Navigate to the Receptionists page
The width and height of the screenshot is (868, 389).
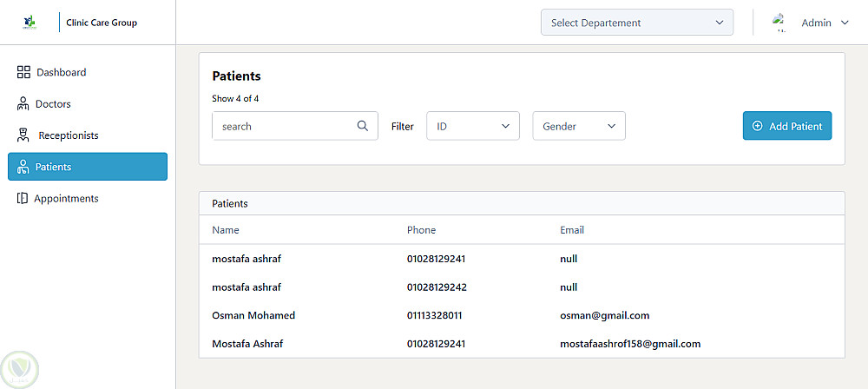(x=69, y=135)
